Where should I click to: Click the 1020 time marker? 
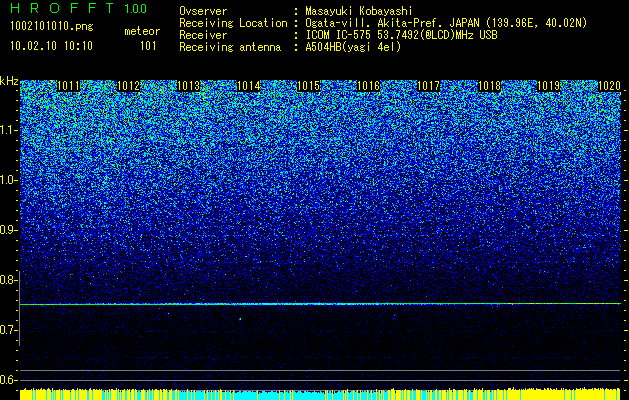click(x=610, y=86)
